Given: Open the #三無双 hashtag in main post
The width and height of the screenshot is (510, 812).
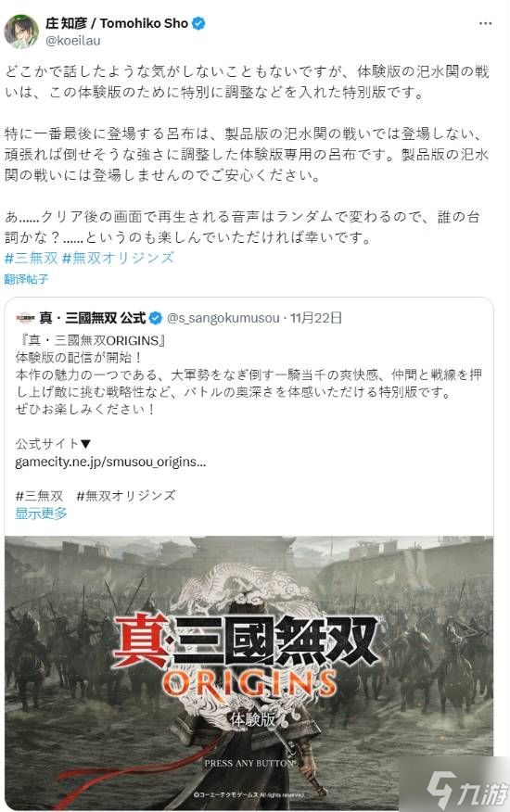Looking at the screenshot, I should click(x=32, y=258).
